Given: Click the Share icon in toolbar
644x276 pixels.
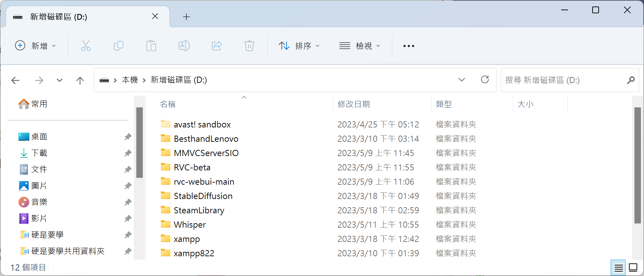Looking at the screenshot, I should 217,46.
